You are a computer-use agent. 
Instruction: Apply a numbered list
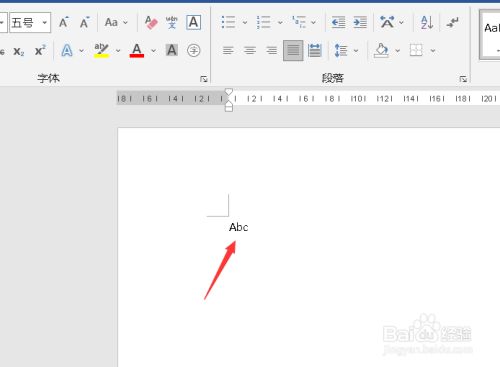coord(264,22)
